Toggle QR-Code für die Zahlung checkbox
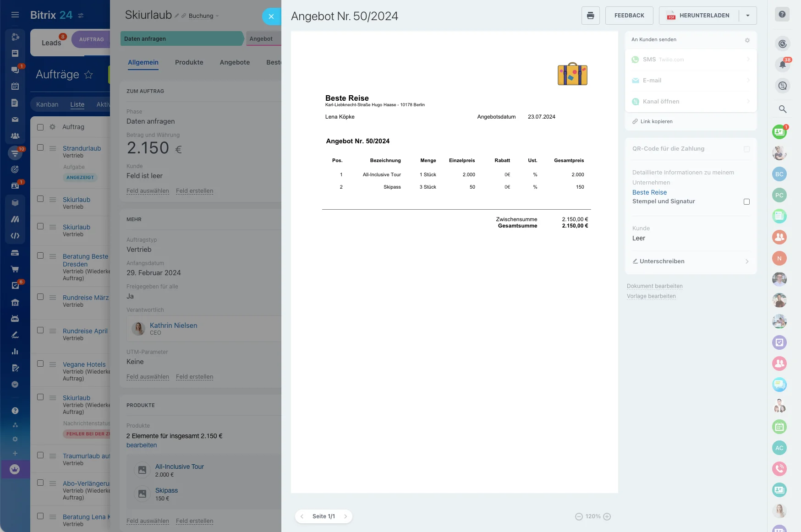This screenshot has width=801, height=532. 746,149
